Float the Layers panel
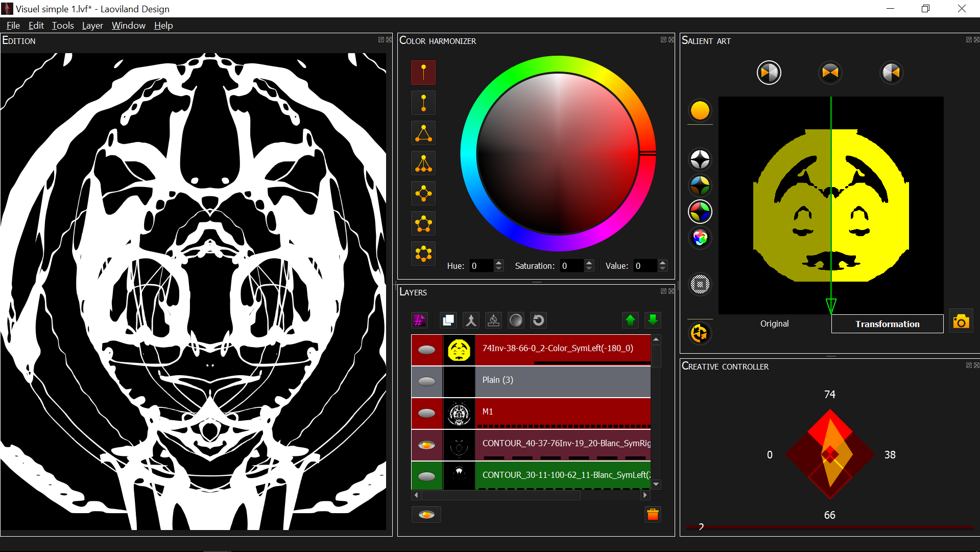 click(663, 291)
